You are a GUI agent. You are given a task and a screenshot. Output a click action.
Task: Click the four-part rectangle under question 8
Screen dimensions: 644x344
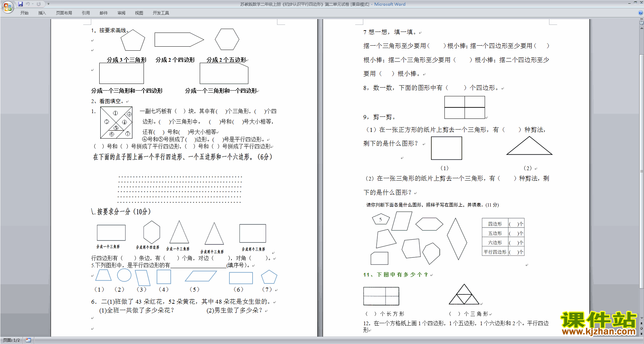point(465,107)
